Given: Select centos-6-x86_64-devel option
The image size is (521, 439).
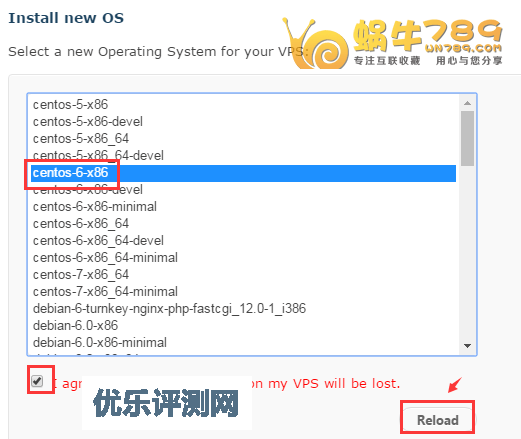Looking at the screenshot, I should pos(243,241).
